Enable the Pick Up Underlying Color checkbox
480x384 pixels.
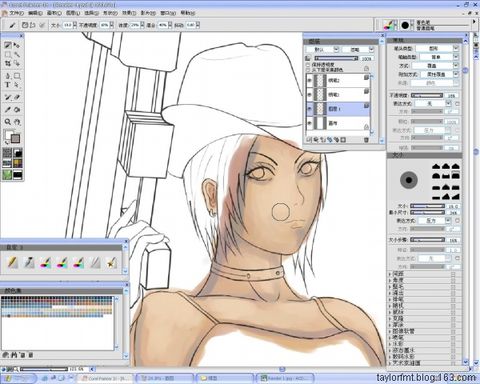(x=308, y=70)
